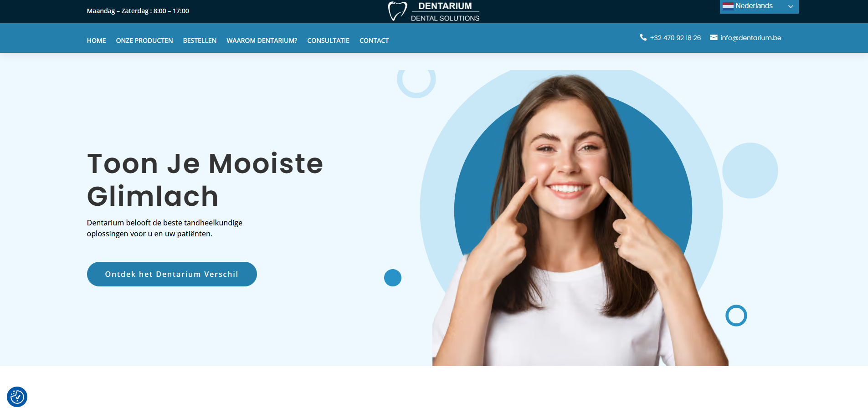Open the WAAROM DENTARIUM? page

(x=262, y=41)
